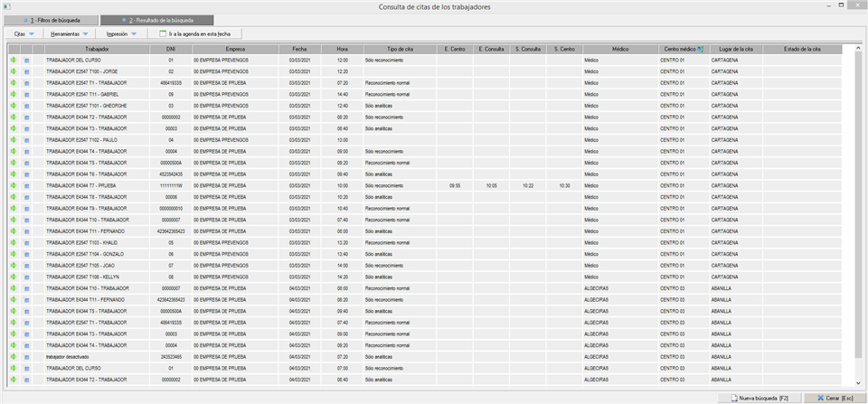Click blue appointment icon on T106 - KELLYN row
Screen dimensions: 868x404
[x=26, y=277]
